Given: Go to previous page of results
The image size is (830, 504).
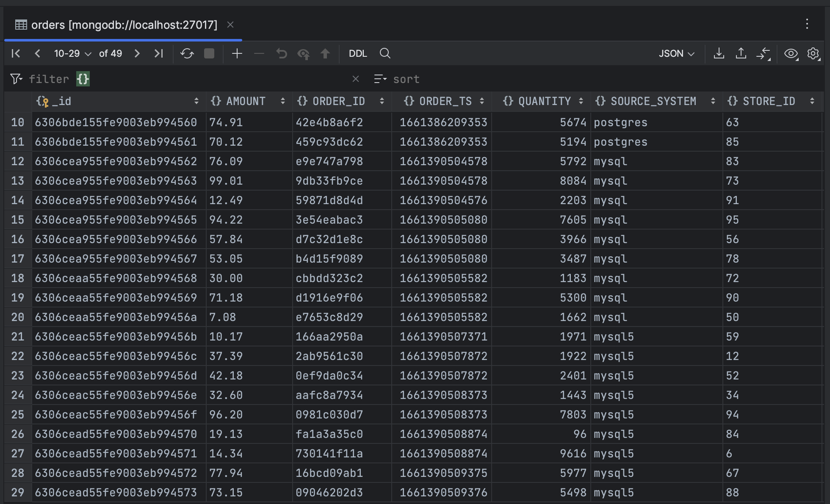Looking at the screenshot, I should [x=38, y=53].
